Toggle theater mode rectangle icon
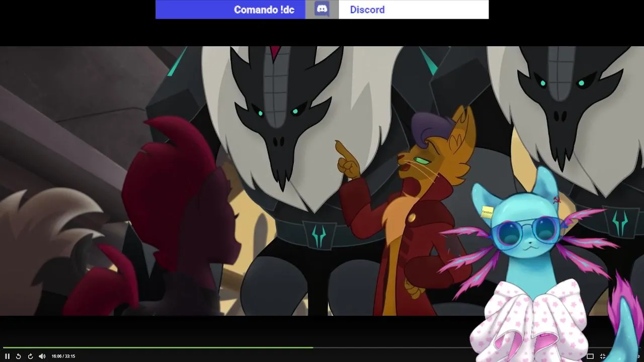Image resolution: width=644 pixels, height=362 pixels. [x=590, y=356]
